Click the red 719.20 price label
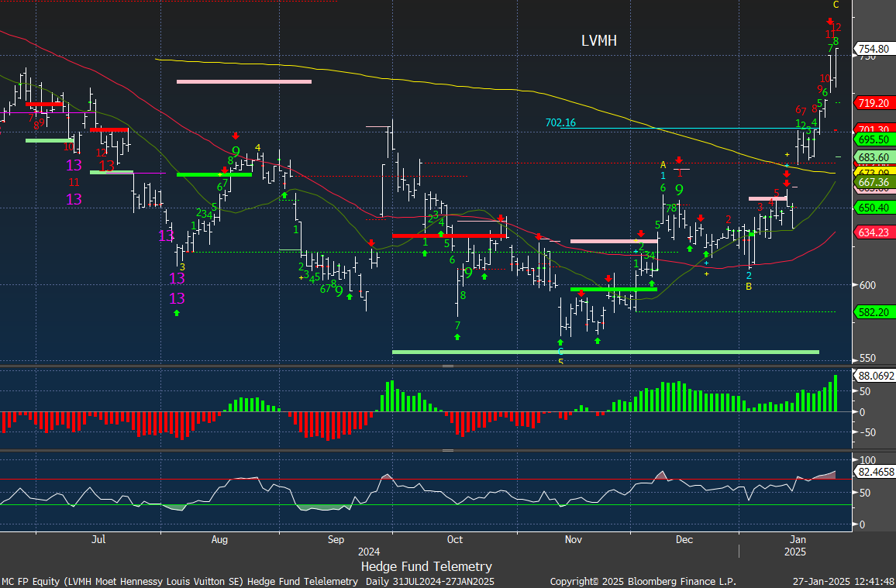This screenshot has height=588, width=896. (874, 103)
